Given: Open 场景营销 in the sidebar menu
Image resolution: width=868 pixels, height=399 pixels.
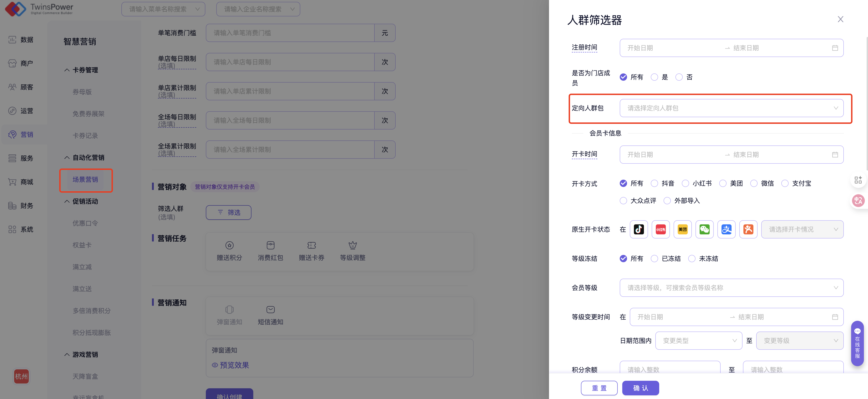Looking at the screenshot, I should pyautogui.click(x=85, y=179).
